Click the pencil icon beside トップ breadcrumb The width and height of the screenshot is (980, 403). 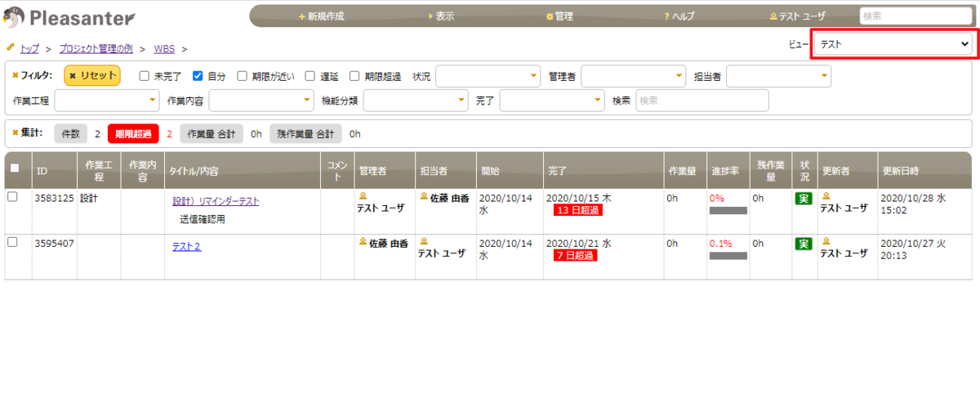[11, 49]
